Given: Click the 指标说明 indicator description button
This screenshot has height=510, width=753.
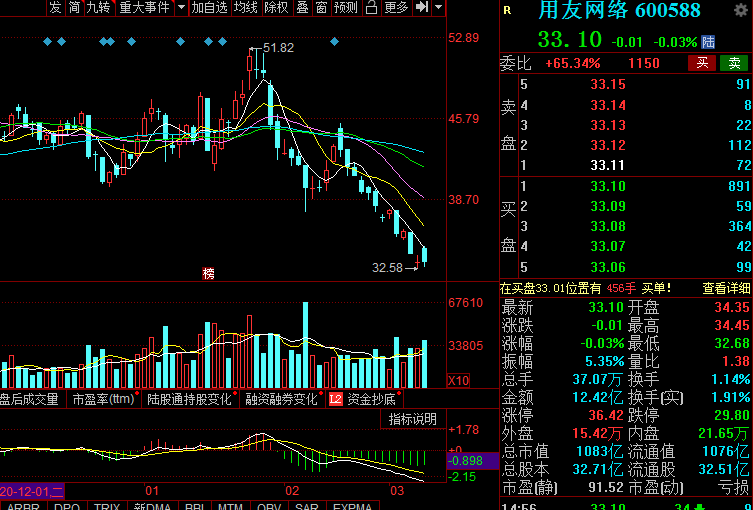Looking at the screenshot, I should point(412,419).
